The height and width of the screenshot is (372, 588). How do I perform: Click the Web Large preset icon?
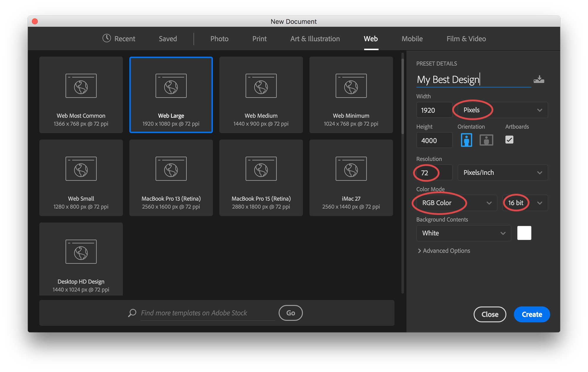171,86
